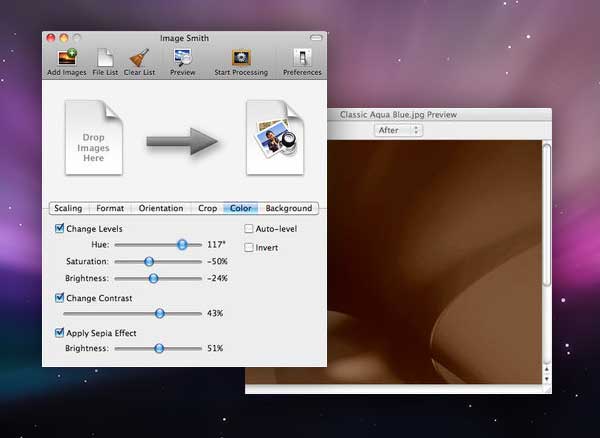Click the levels Brightness slider knob
Viewport: 600px width, 438px height.
153,278
